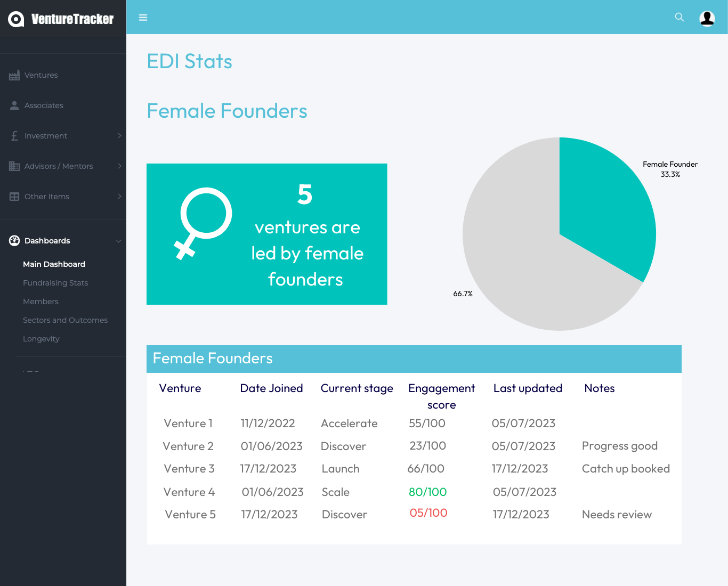This screenshot has height=586, width=728.
Task: Collapse the Dashboards section chevron
Action: pos(118,241)
